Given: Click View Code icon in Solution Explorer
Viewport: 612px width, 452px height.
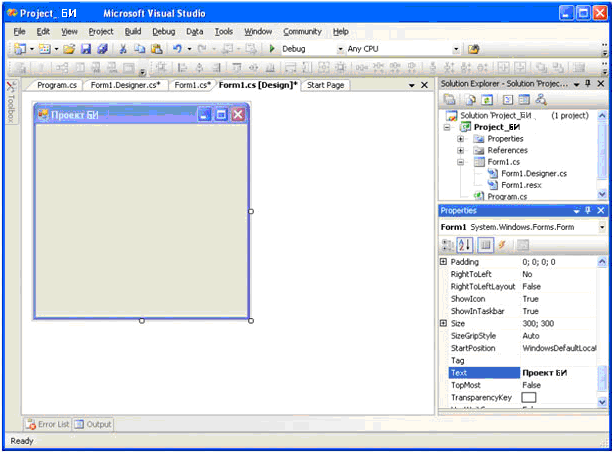Looking at the screenshot, I should [507, 100].
